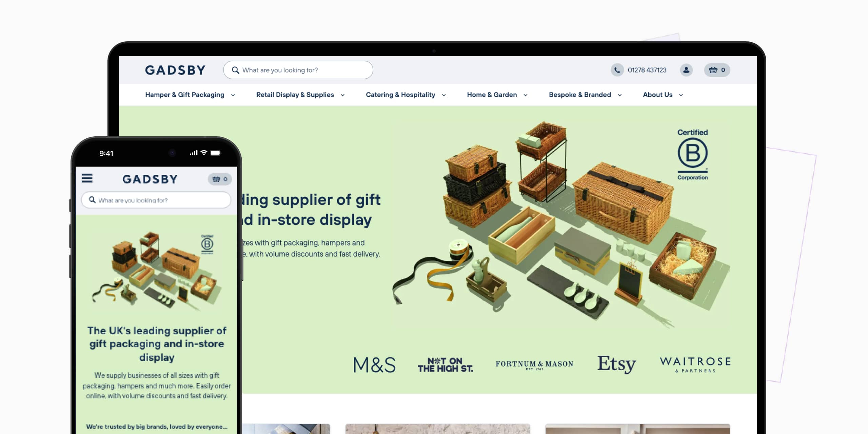This screenshot has height=434, width=868.
Task: Click 'We're trusted by big brands' text
Action: [157, 427]
